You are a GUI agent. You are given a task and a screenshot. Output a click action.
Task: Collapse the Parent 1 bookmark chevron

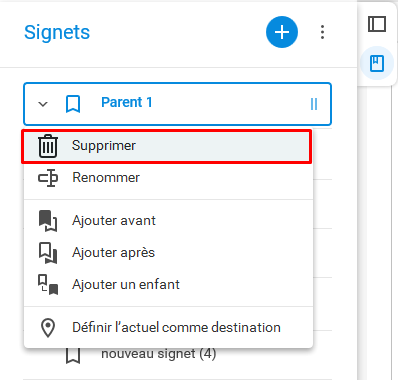[x=43, y=104]
